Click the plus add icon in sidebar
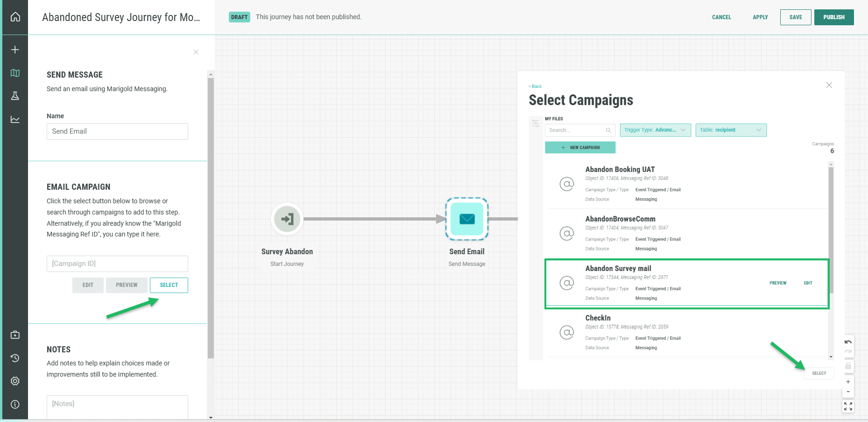Image resolution: width=868 pixels, height=422 pixels. (x=15, y=50)
